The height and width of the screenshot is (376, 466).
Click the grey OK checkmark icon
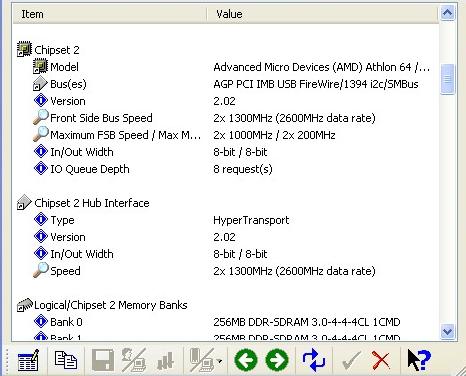click(351, 360)
